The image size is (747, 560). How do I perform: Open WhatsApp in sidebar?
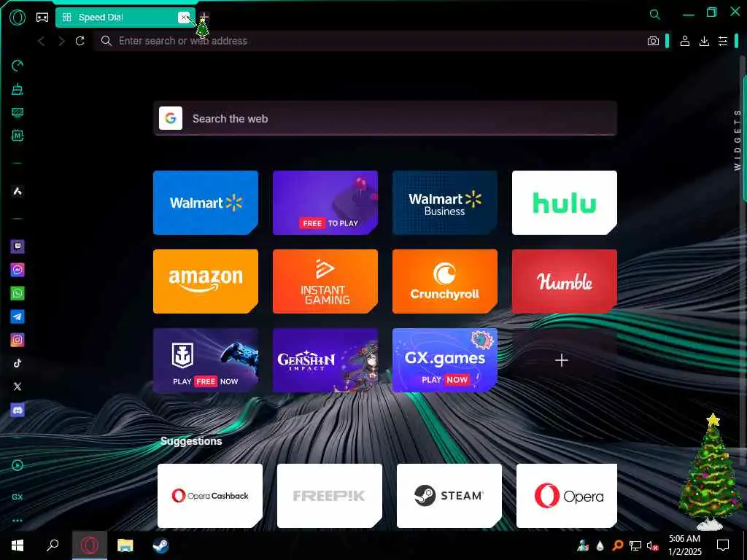(x=18, y=293)
